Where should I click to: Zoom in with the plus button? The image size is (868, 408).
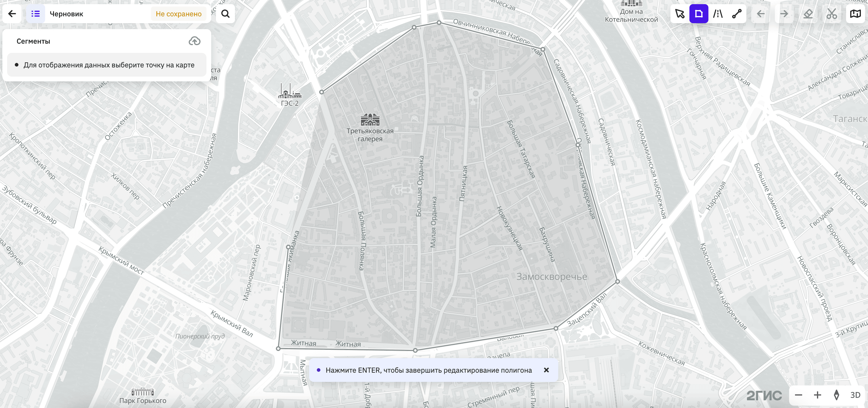(818, 395)
